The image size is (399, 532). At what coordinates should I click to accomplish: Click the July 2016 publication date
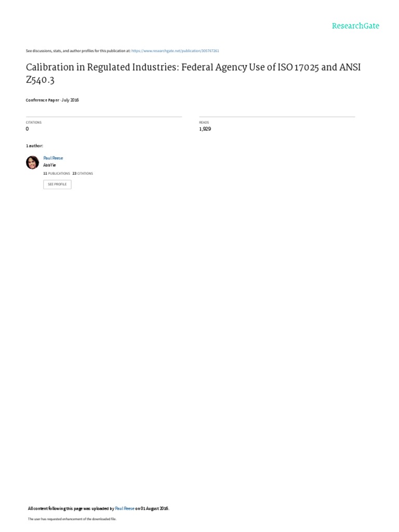click(x=70, y=100)
